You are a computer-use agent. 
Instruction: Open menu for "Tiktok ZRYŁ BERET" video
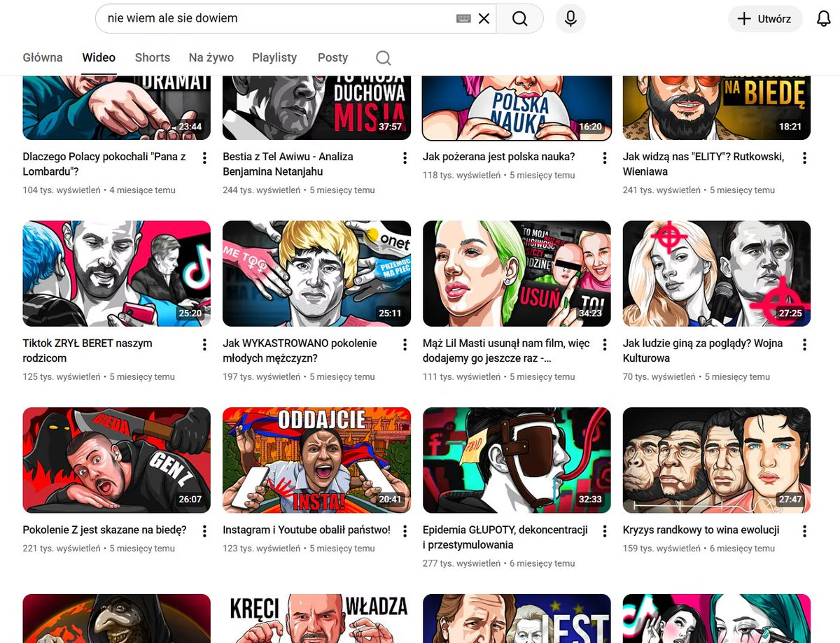tap(204, 345)
